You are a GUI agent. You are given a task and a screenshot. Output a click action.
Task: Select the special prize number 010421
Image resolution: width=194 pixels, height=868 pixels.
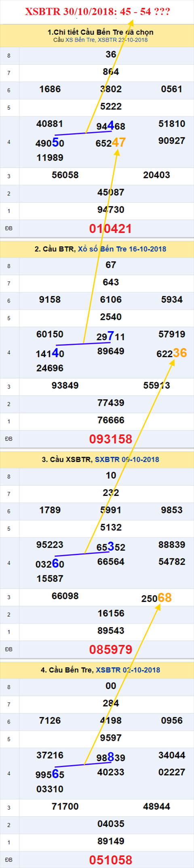click(x=111, y=229)
